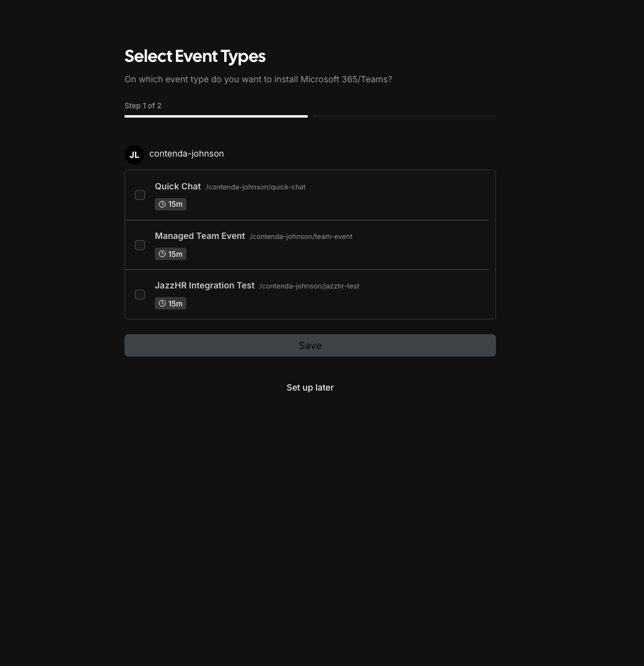This screenshot has width=644, height=666.
Task: Click the Step 1 of 2 label
Action: tap(142, 105)
